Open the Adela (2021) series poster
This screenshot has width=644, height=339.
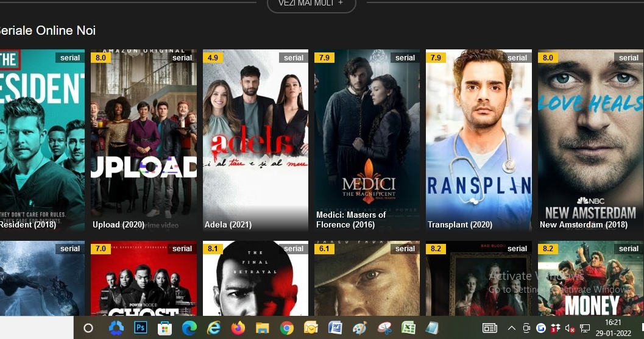(x=255, y=140)
